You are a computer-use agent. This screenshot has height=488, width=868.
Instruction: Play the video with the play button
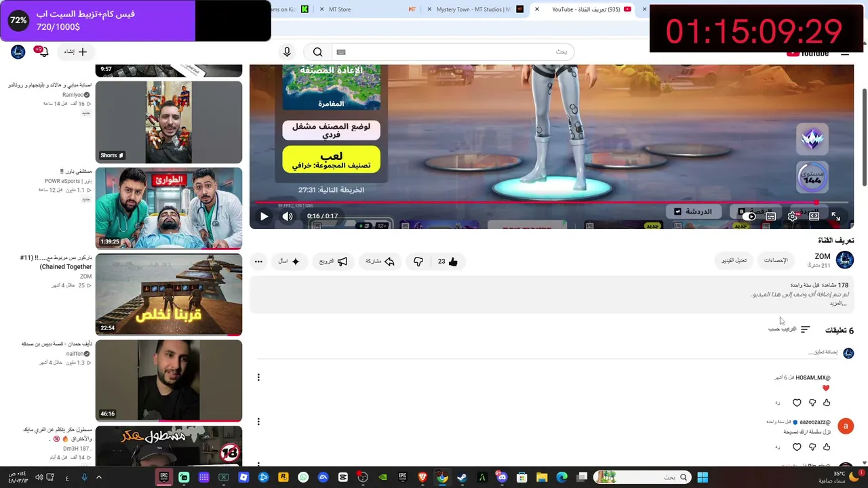pos(264,216)
